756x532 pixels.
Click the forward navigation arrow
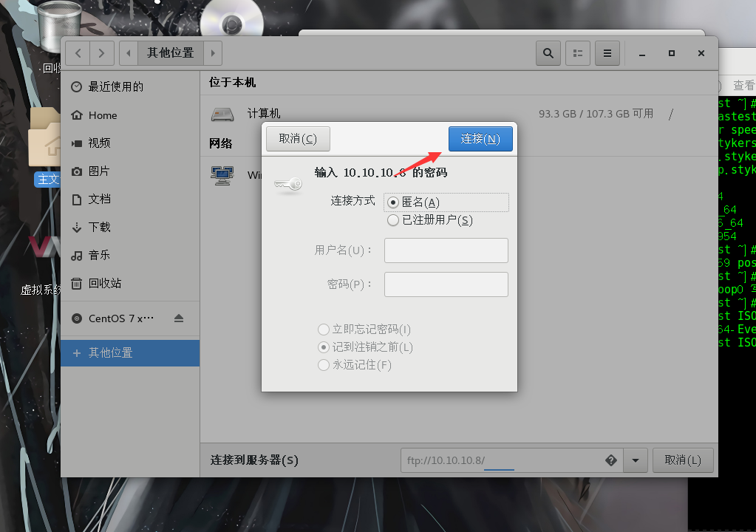102,53
